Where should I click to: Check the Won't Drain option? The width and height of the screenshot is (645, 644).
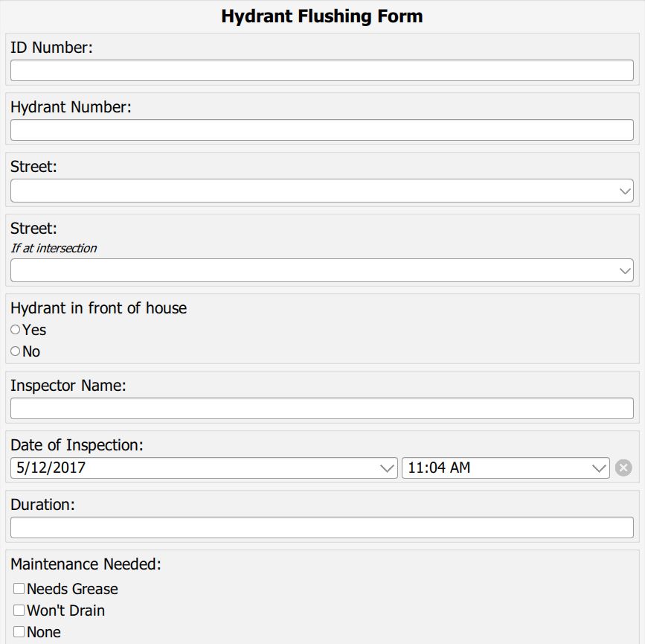pyautogui.click(x=19, y=610)
